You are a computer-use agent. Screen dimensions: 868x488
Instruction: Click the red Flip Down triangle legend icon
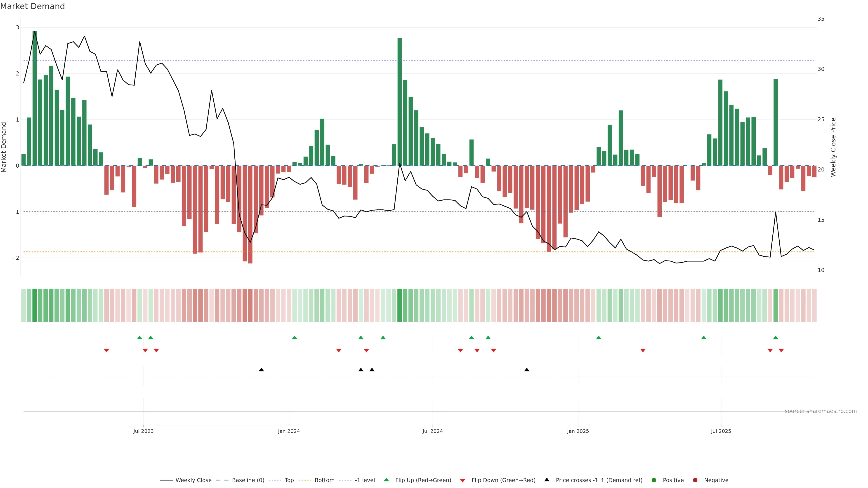click(463, 480)
